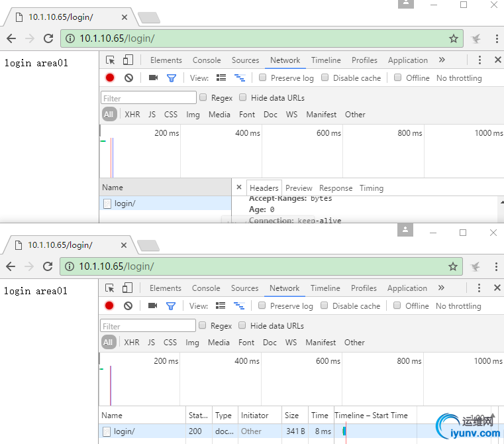Activate inspect element picker in bottom window

coord(109,288)
